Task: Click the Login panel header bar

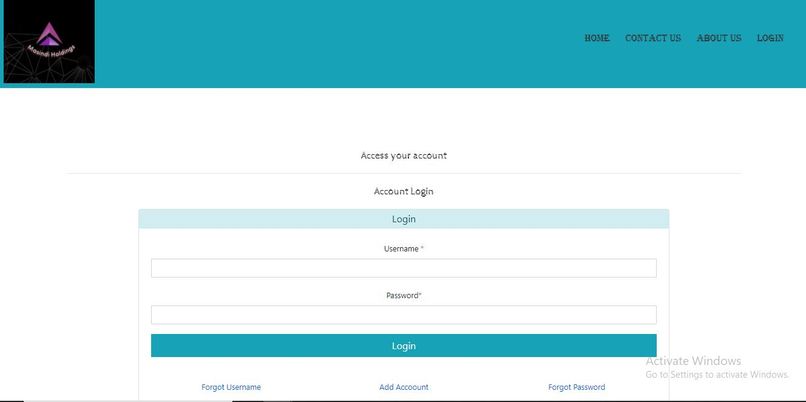Action: pyautogui.click(x=404, y=219)
